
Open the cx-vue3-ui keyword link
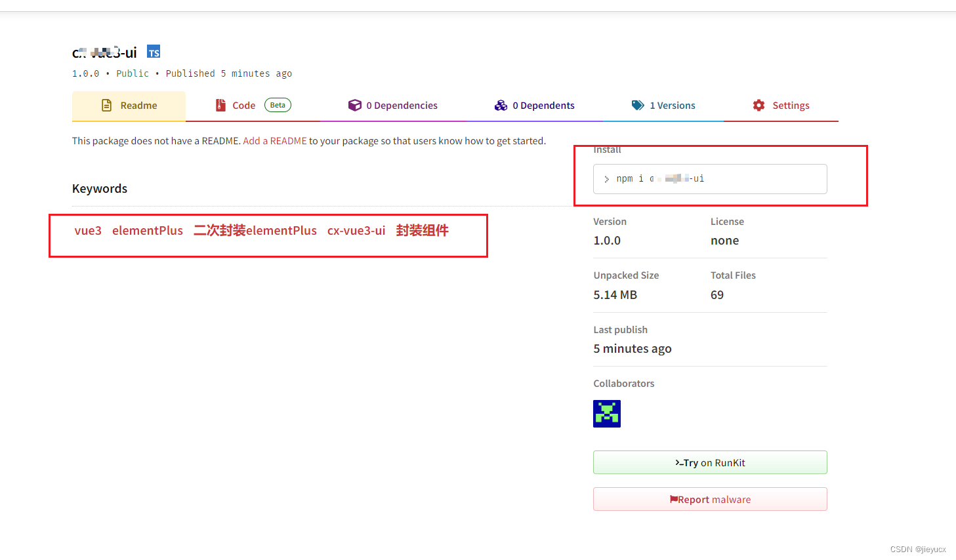(356, 231)
